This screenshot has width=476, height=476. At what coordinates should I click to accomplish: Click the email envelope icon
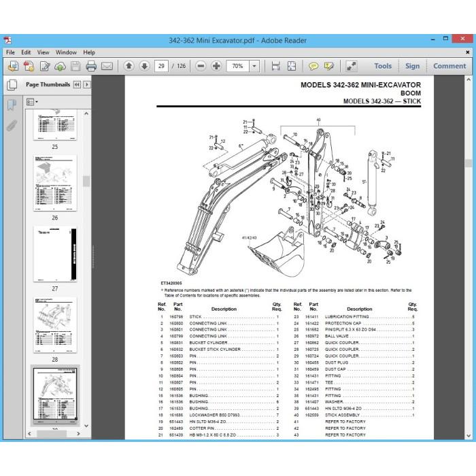[x=107, y=66]
